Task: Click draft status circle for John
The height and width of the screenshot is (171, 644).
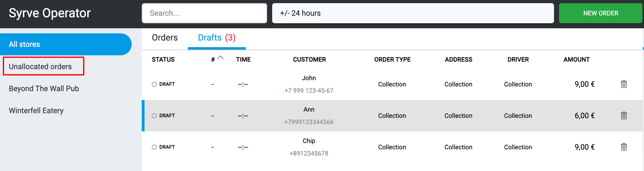Action: [x=154, y=84]
